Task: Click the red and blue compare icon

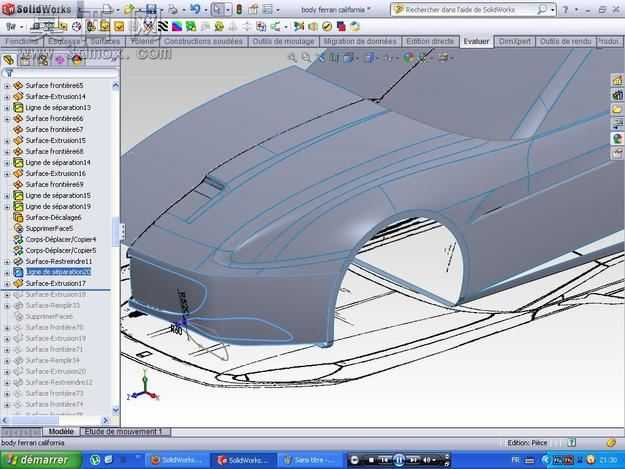Action: point(341,27)
